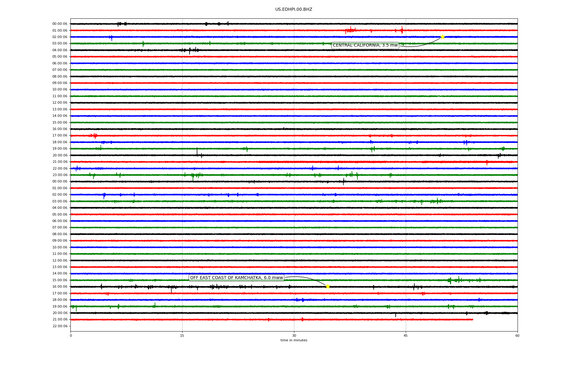Click the 22:00:06 label at the bottom
Screen dimensions: 588x368
click(60, 326)
